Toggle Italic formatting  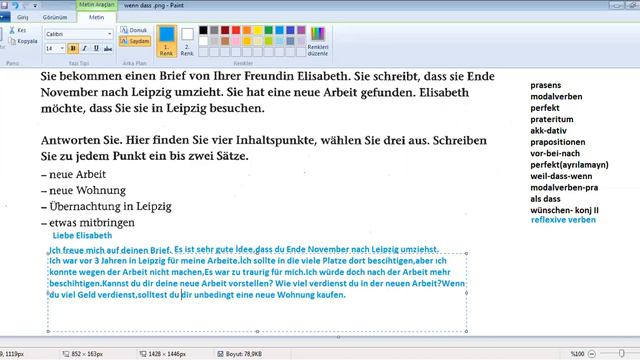pos(84,49)
